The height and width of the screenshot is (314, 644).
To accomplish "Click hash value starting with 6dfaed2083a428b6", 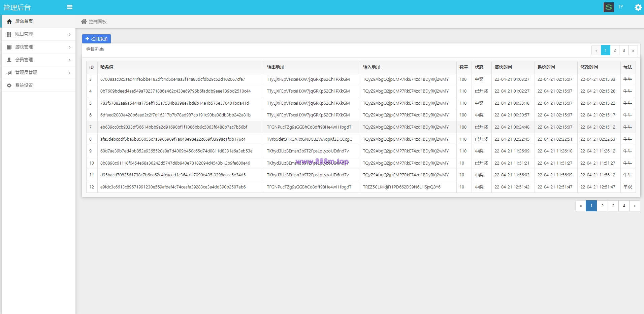I will [175, 115].
